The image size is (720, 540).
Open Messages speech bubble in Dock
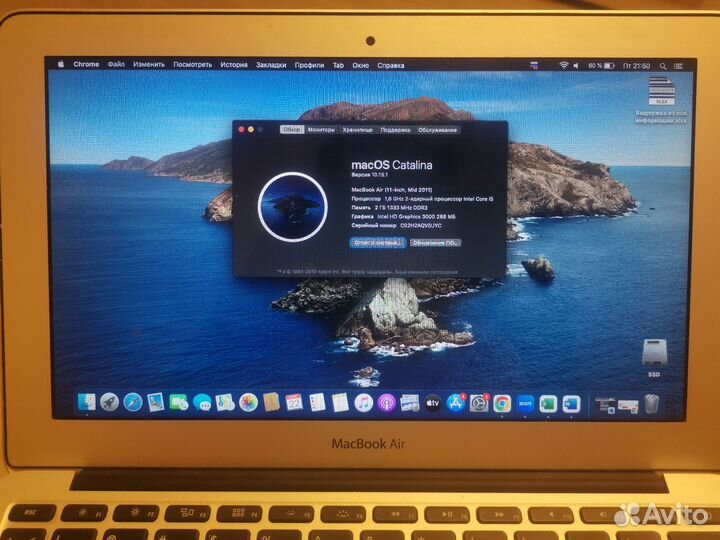[202, 403]
